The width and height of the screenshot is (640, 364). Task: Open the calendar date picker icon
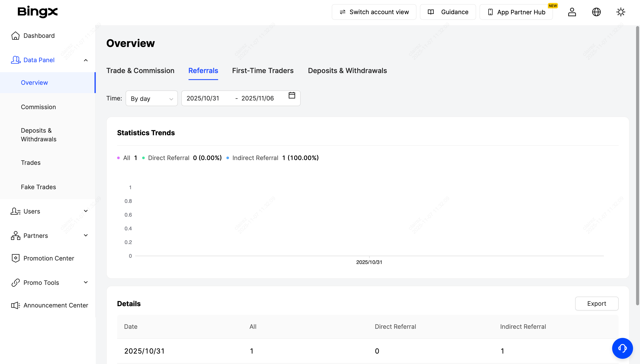pyautogui.click(x=292, y=95)
